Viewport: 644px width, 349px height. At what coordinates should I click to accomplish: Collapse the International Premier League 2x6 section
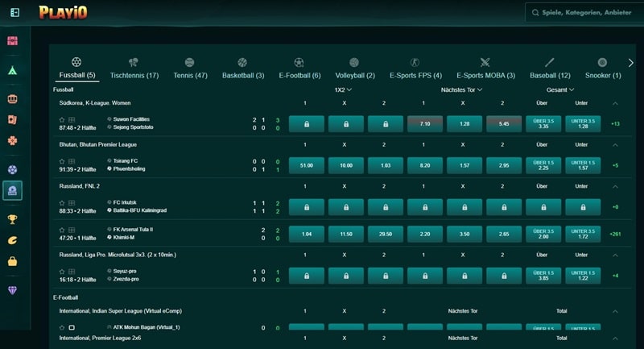615,339
